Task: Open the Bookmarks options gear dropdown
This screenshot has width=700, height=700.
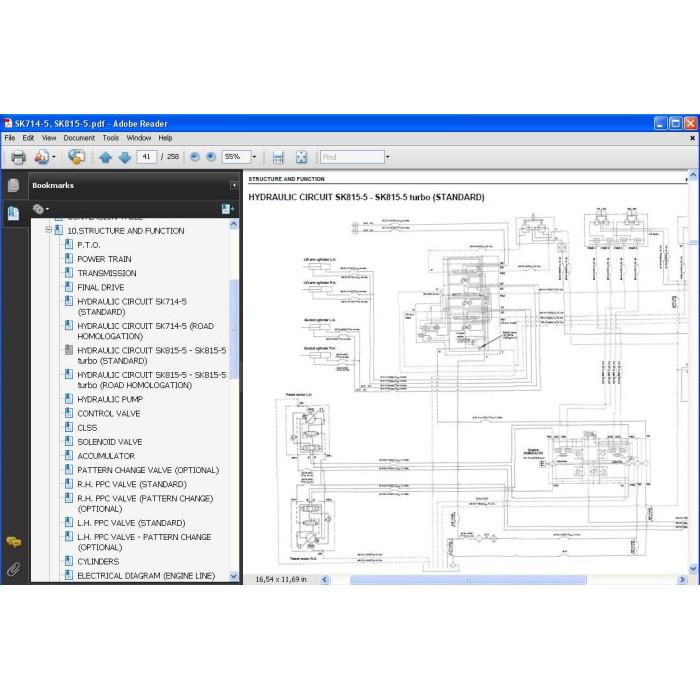Action: point(41,209)
